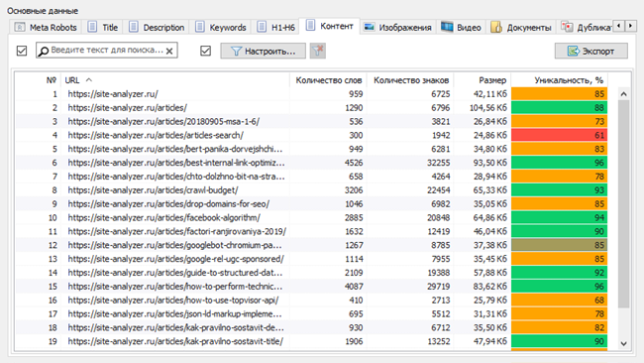
Task: Click the Настроить… filter button
Action: pos(263,51)
